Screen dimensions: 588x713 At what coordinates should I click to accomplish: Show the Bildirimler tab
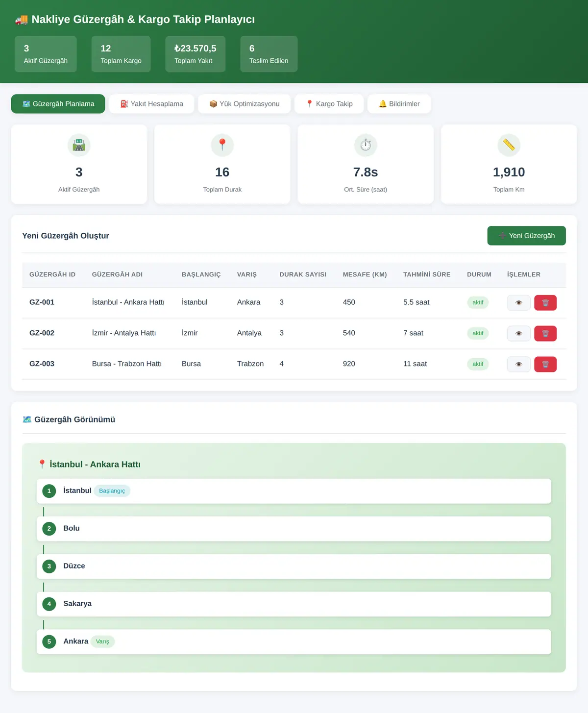[399, 104]
